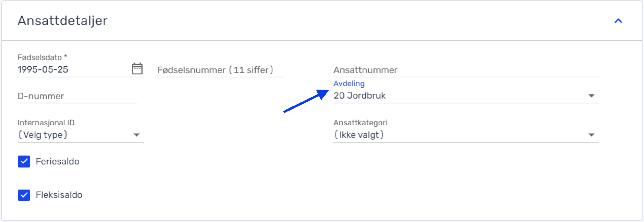The height and width of the screenshot is (222, 644).
Task: Click the Avdeling dropdown arrow
Action: [591, 96]
